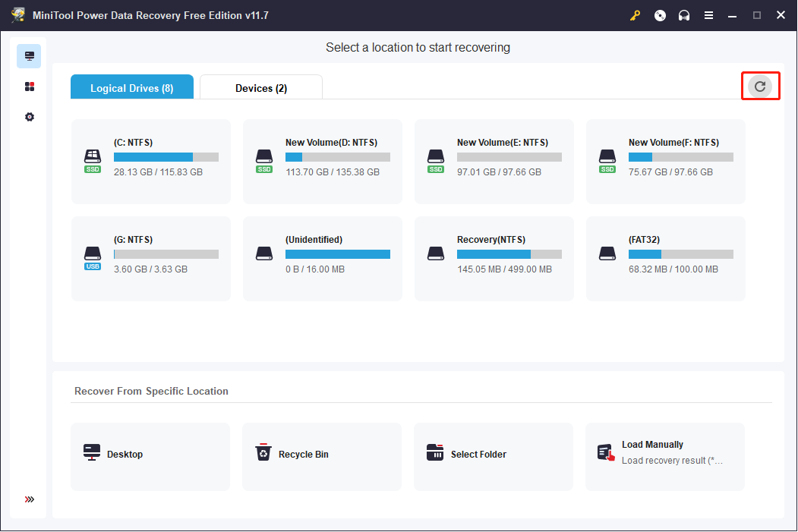This screenshot has width=798, height=532.
Task: Click the Select Folder option
Action: click(494, 457)
